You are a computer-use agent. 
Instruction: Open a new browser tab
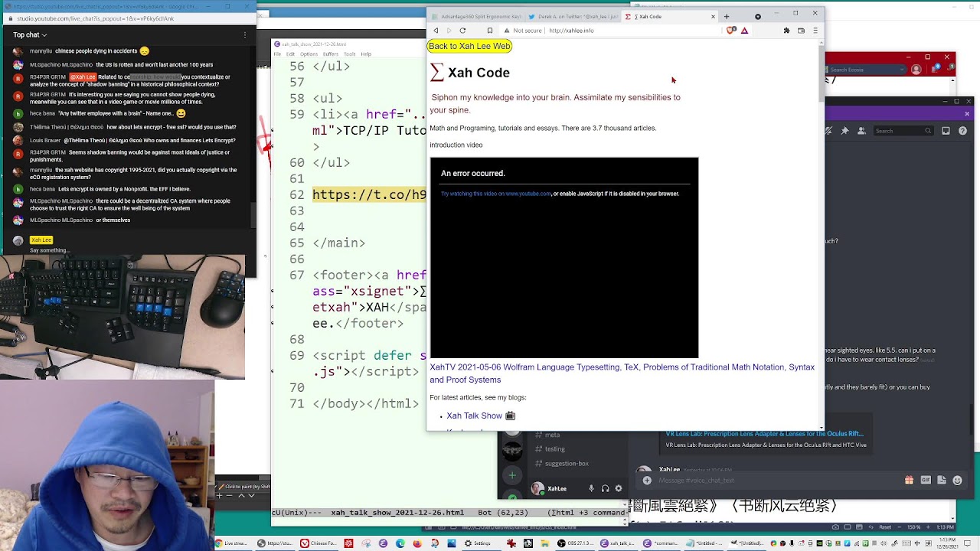tap(727, 16)
